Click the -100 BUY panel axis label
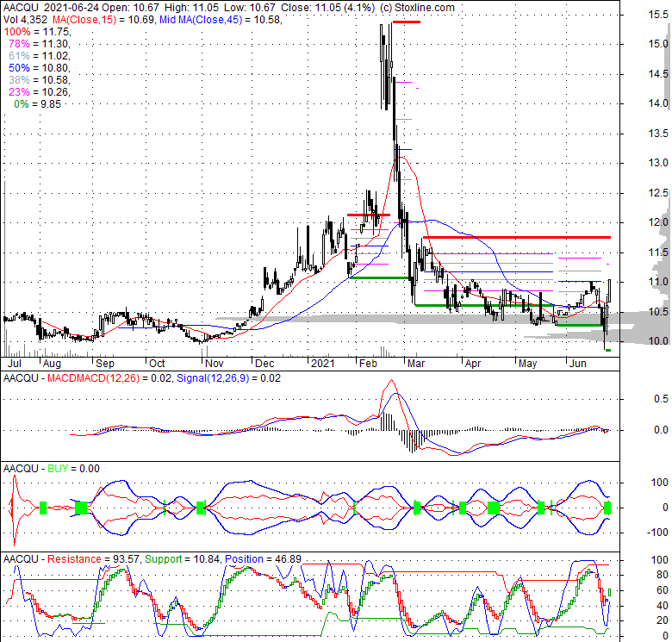 (x=657, y=533)
